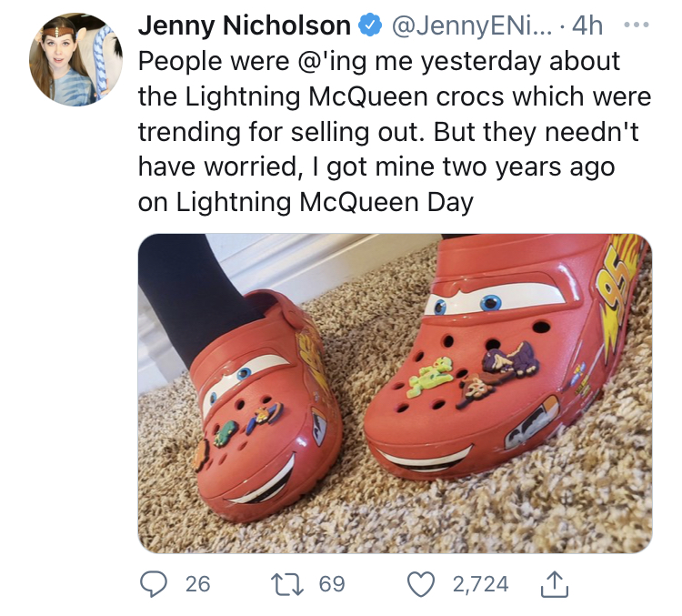This screenshot has width=682, height=616.
Task: Open the share tweet icon
Action: click(x=555, y=584)
